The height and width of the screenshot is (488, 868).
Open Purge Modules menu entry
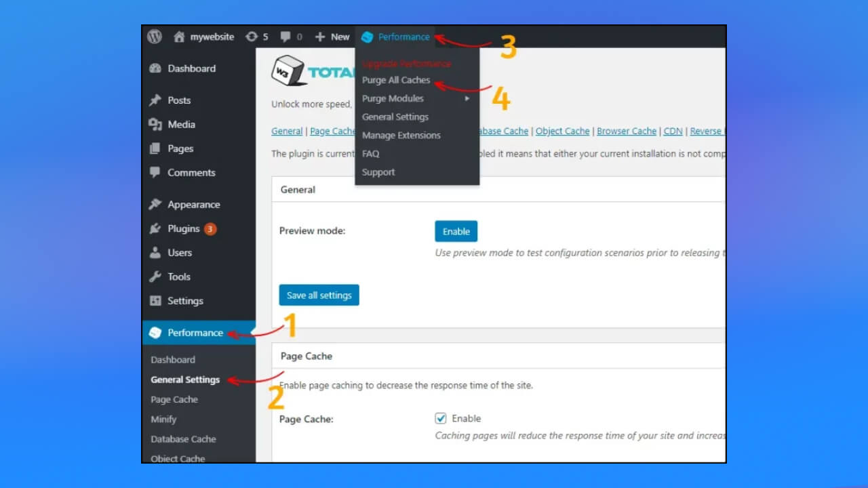click(393, 98)
